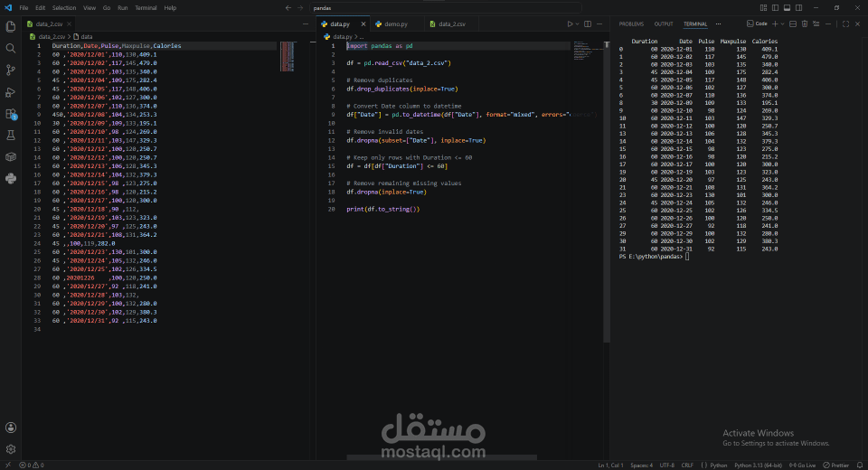
Task: Expand Run Python File dropdown arrow
Action: (x=577, y=23)
